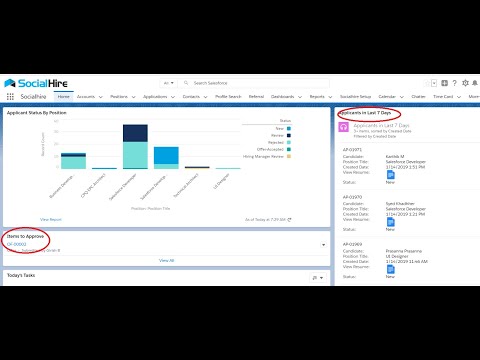Open the More tab overflow
The width and height of the screenshot is (480, 360).
pos(474,97)
